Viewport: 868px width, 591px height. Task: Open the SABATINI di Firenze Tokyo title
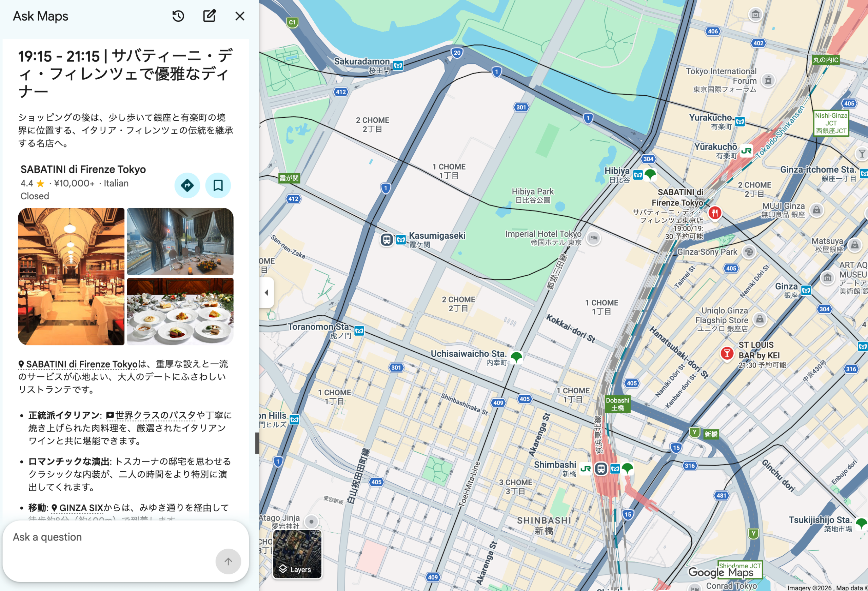coord(83,170)
